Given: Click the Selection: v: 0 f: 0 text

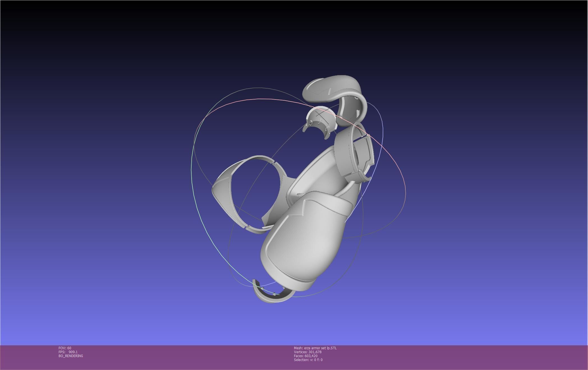Looking at the screenshot, I should (x=308, y=360).
